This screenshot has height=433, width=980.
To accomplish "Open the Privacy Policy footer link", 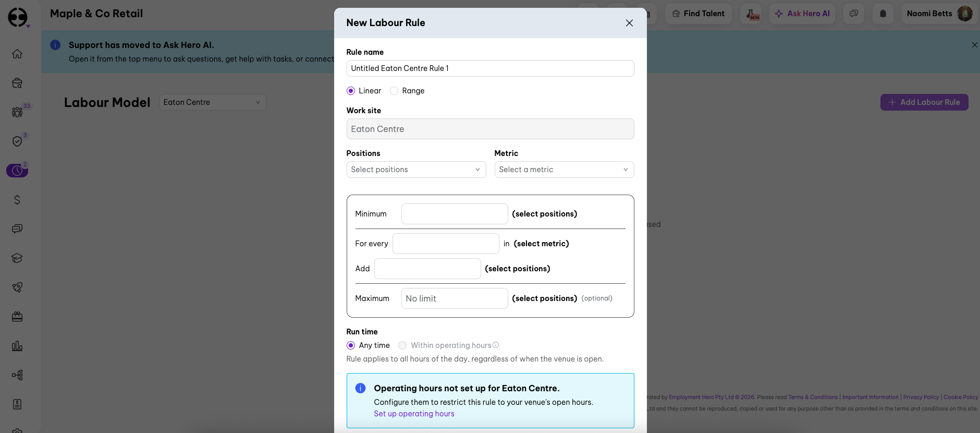I will tap(921, 397).
